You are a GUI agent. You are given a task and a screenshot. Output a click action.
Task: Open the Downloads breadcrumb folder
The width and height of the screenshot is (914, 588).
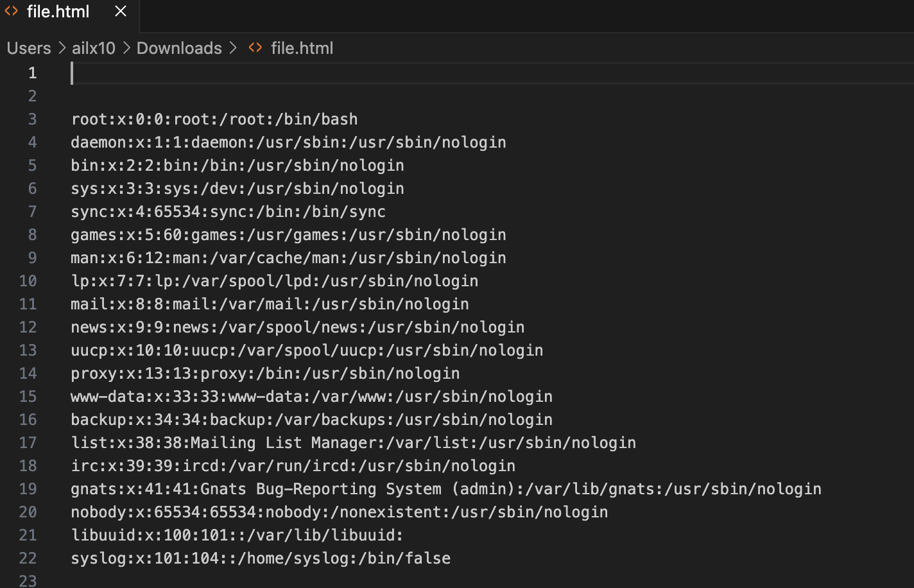[179, 48]
